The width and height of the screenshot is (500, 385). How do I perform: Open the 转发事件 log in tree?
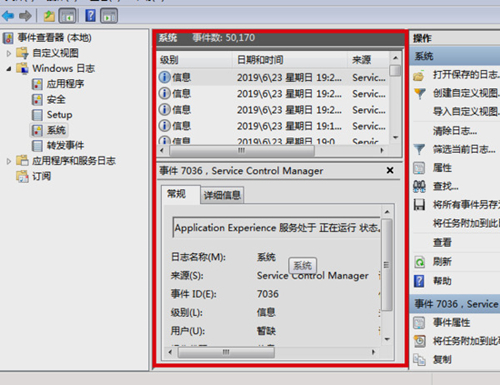coord(65,145)
